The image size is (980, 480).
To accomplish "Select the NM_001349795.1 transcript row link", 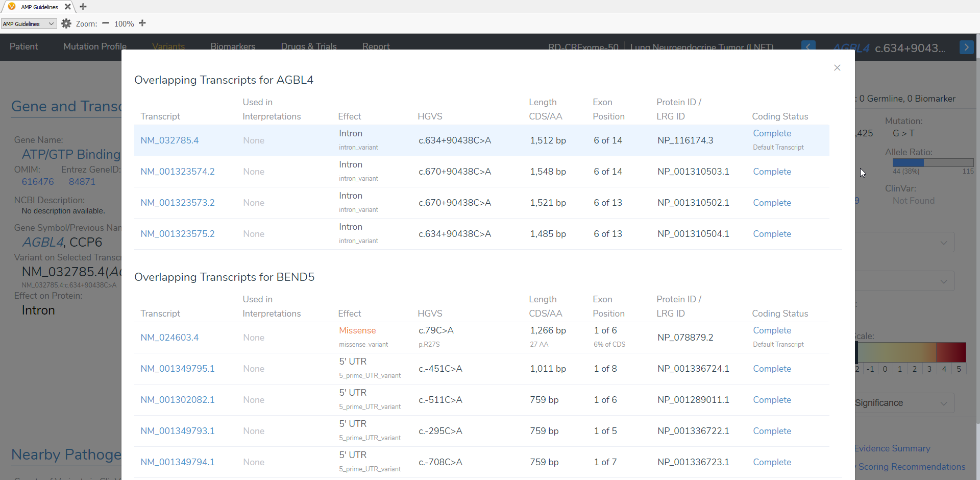I will coord(178,369).
